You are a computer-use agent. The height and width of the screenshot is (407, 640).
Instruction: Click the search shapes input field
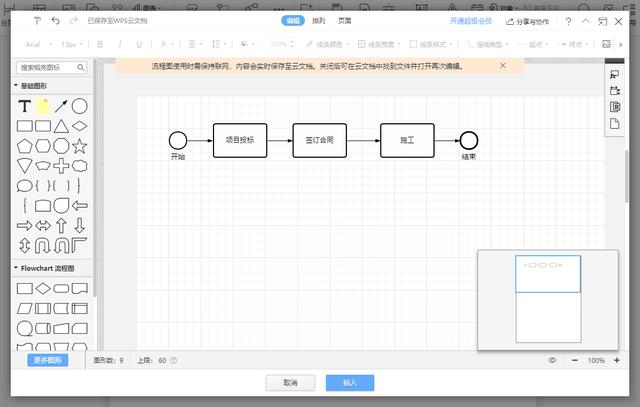46,68
